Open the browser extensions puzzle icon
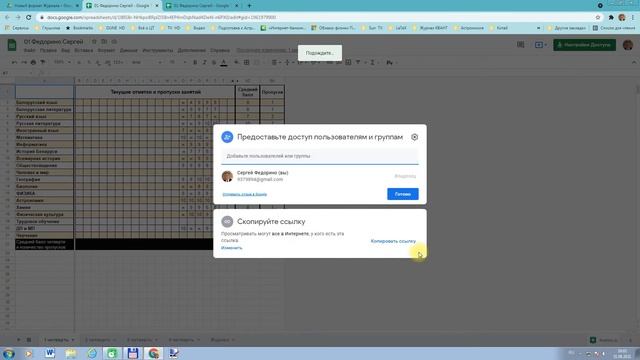This screenshot has height=360, width=640. 611,17
